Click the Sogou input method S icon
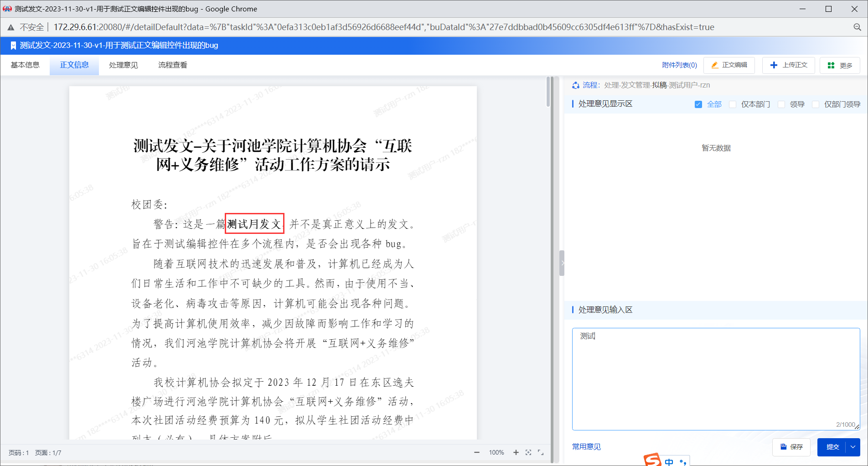 pyautogui.click(x=652, y=460)
